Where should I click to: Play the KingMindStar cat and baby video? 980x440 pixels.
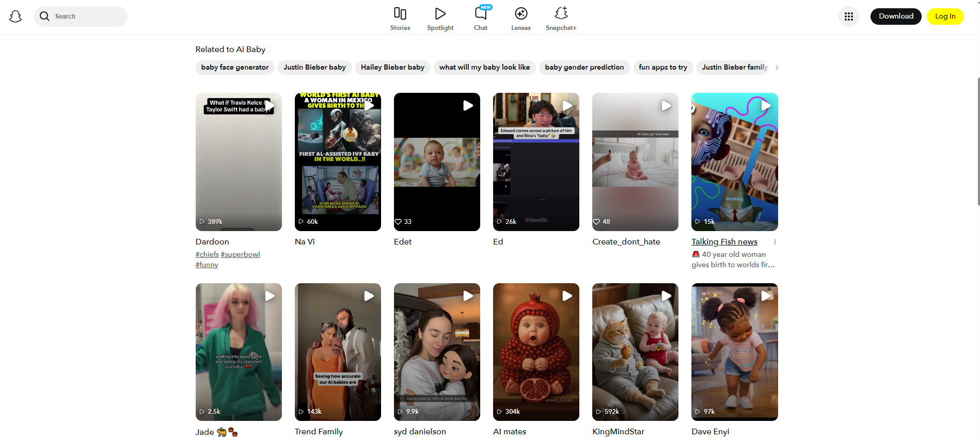(635, 352)
